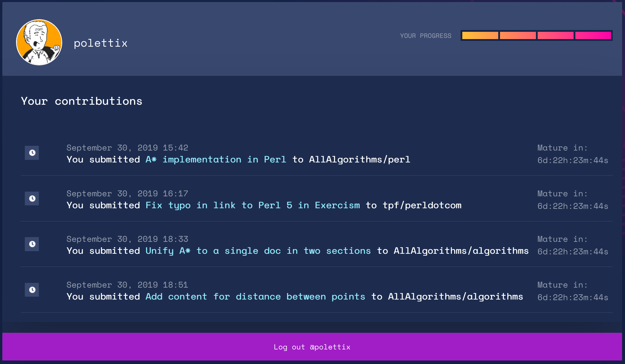625x364 pixels.
Task: Click 'Mature in:' label in A* implementation row
Action: (562, 148)
